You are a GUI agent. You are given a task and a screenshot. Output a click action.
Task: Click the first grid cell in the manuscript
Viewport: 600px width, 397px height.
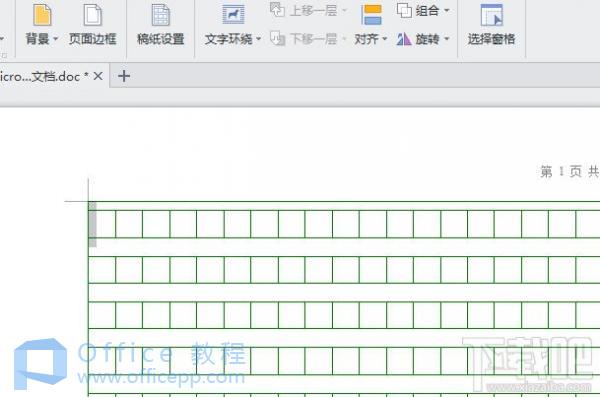[x=102, y=224]
